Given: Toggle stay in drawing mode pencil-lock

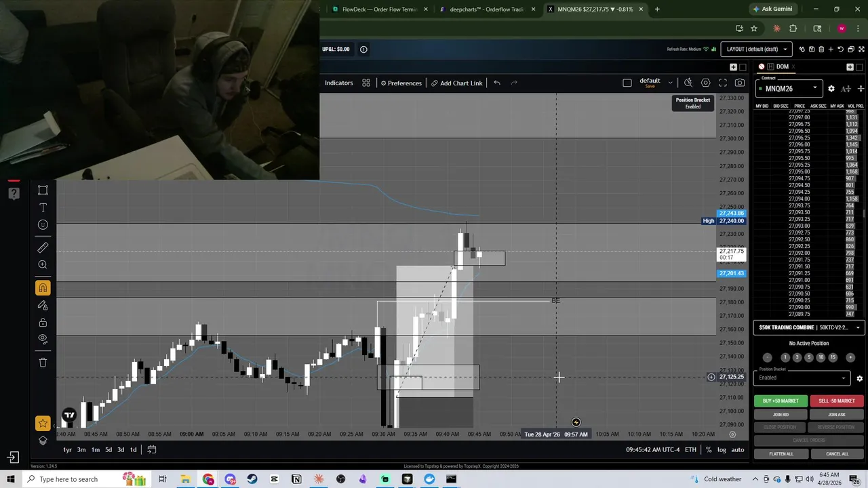Looking at the screenshot, I should click(43, 306).
